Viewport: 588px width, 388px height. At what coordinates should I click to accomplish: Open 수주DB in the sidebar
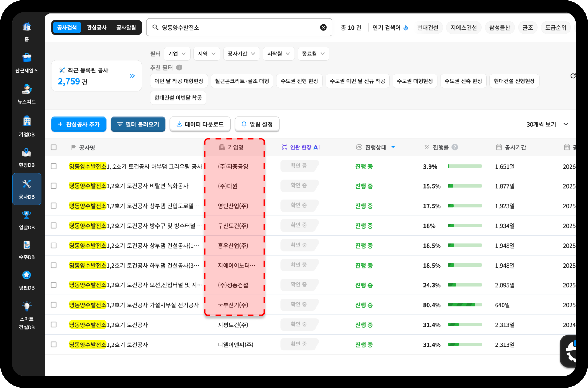(x=27, y=250)
